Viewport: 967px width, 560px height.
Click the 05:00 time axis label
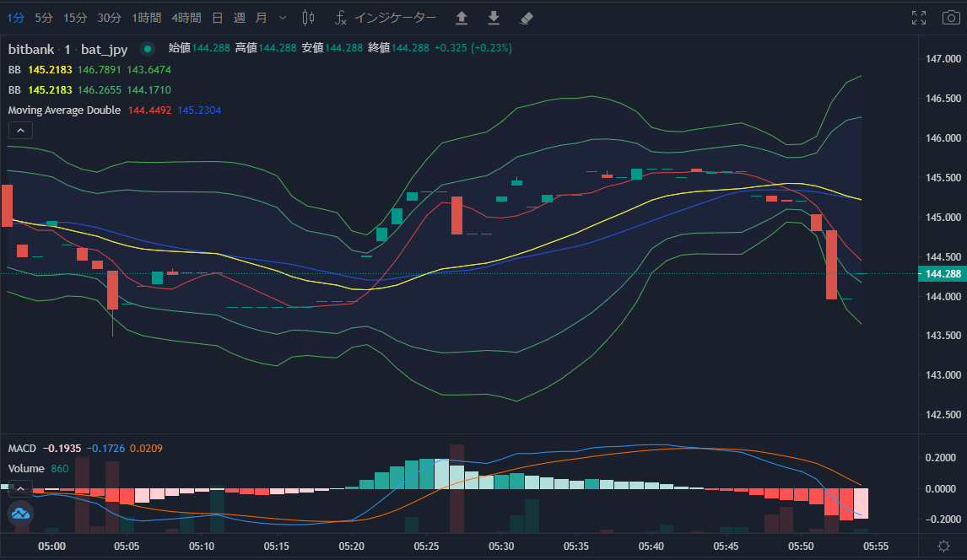pos(51,547)
